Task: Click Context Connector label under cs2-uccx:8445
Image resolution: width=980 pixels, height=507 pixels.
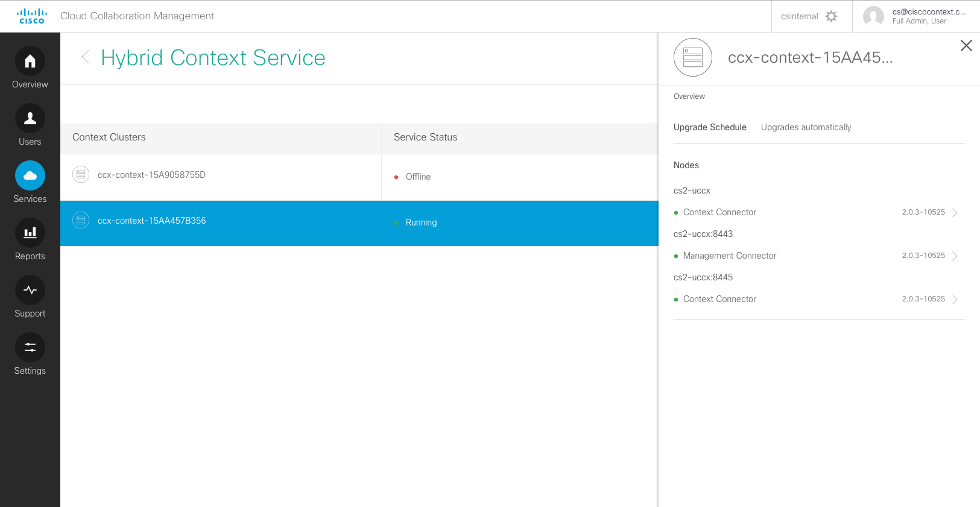Action: tap(719, 299)
